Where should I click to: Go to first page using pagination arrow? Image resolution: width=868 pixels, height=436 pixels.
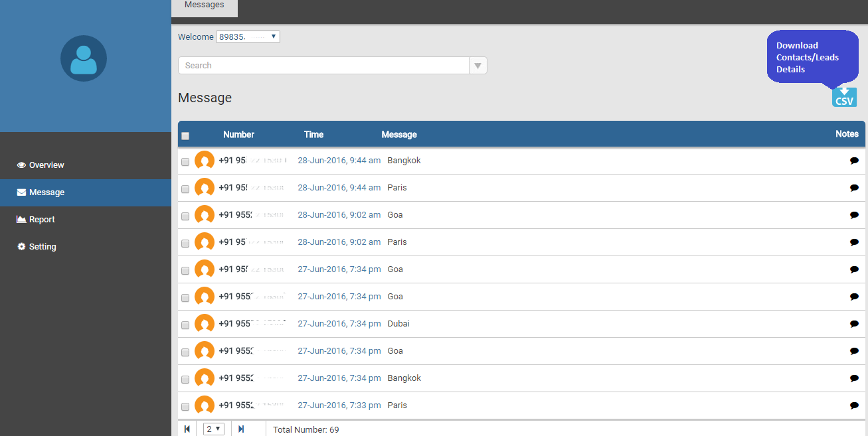click(187, 429)
